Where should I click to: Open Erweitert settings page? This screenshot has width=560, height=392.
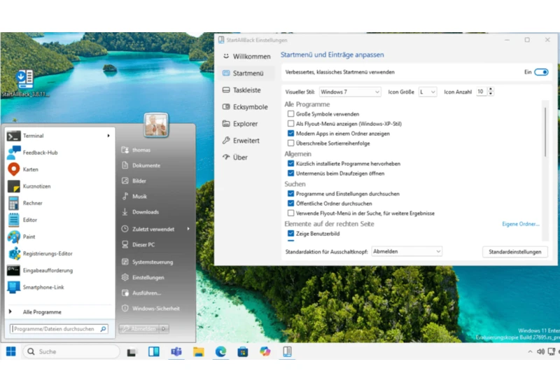click(x=246, y=140)
